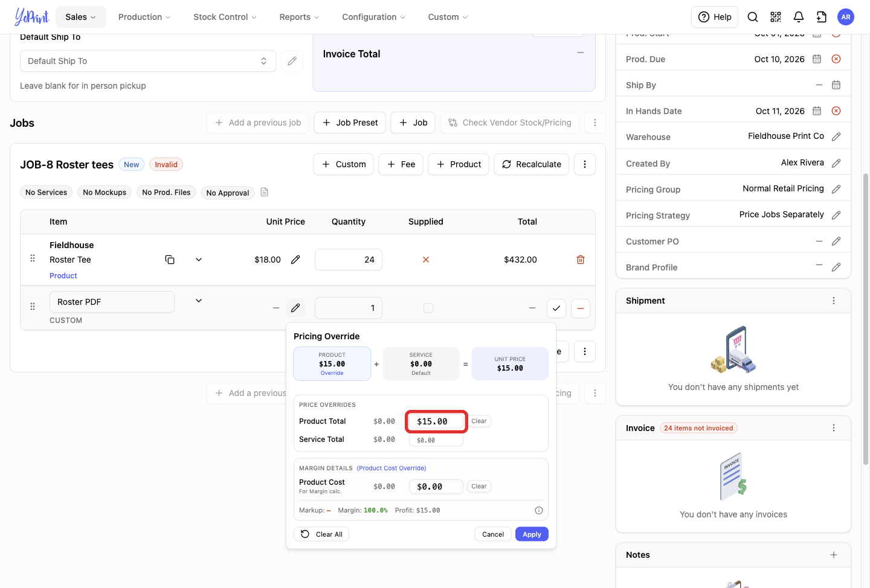Image resolution: width=870 pixels, height=588 pixels.
Task: Edit Warehouse Fieldhouse Print Co
Action: (x=836, y=137)
